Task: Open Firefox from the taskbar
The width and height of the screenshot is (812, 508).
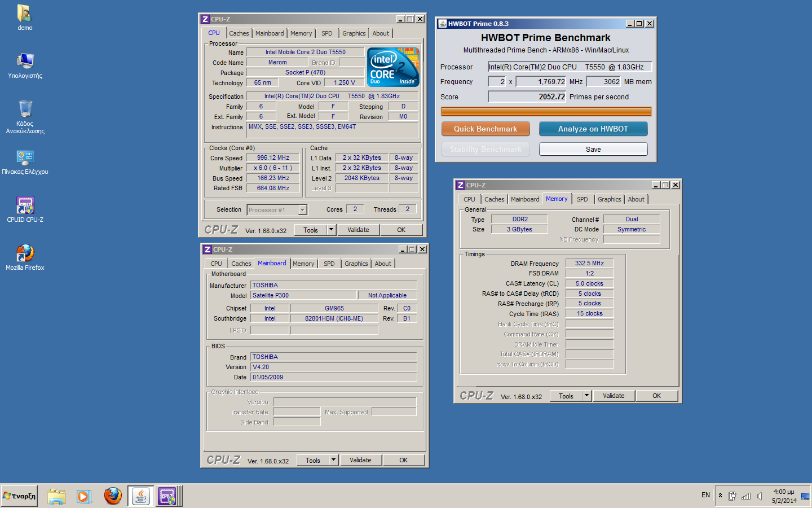Action: [113, 496]
